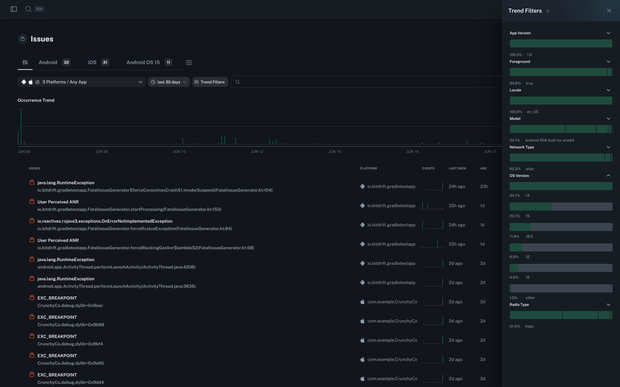Open the search magnifier icon in top bar
620x387 pixels.
[x=28, y=9]
